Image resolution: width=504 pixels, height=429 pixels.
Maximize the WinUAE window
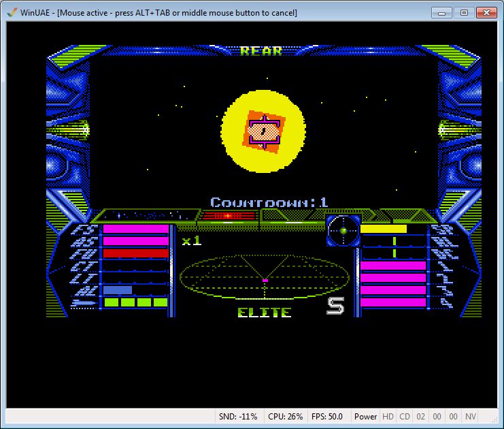point(464,13)
